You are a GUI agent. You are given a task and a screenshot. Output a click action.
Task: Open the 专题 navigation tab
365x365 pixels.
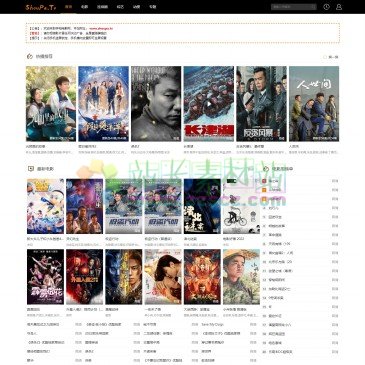(x=152, y=7)
